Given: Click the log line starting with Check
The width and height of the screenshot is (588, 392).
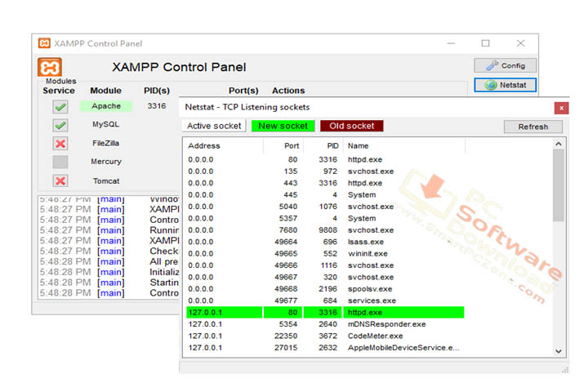Looking at the screenshot, I should [109, 251].
